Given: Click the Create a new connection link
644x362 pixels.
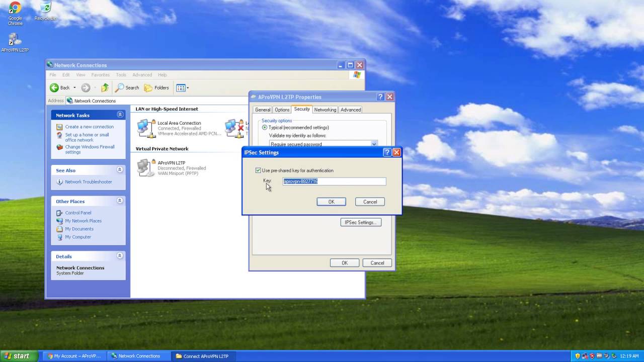Looking at the screenshot, I should click(x=89, y=127).
